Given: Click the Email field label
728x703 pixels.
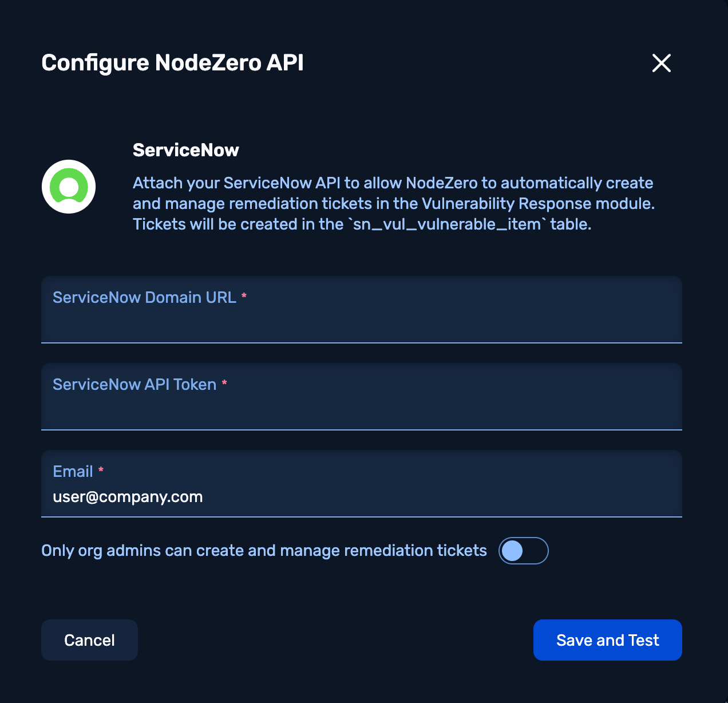Looking at the screenshot, I should [73, 472].
